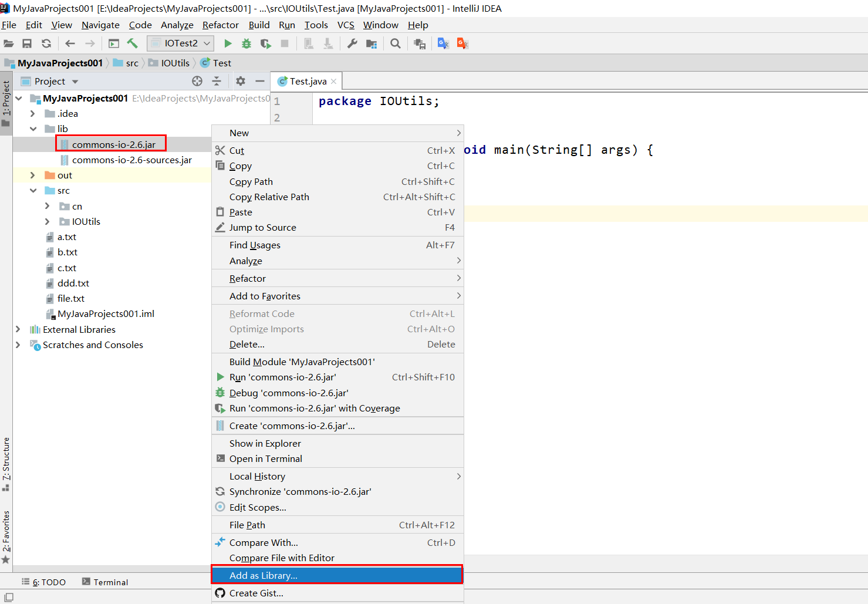Open the 2: Favorites side tool button
Viewport: 868px width, 604px height.
6,536
